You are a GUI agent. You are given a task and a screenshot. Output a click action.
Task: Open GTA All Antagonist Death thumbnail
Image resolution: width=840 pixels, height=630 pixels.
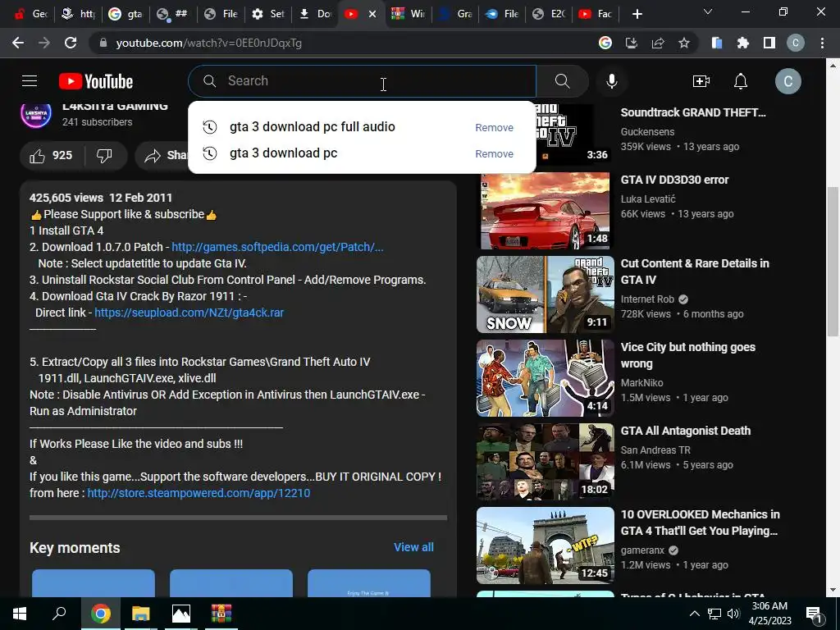click(x=546, y=462)
